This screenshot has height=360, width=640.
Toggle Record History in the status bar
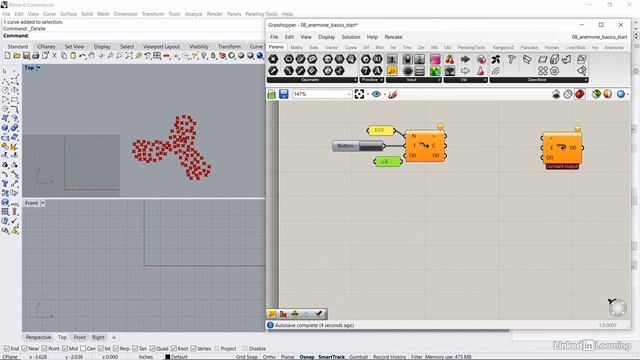[389, 357]
